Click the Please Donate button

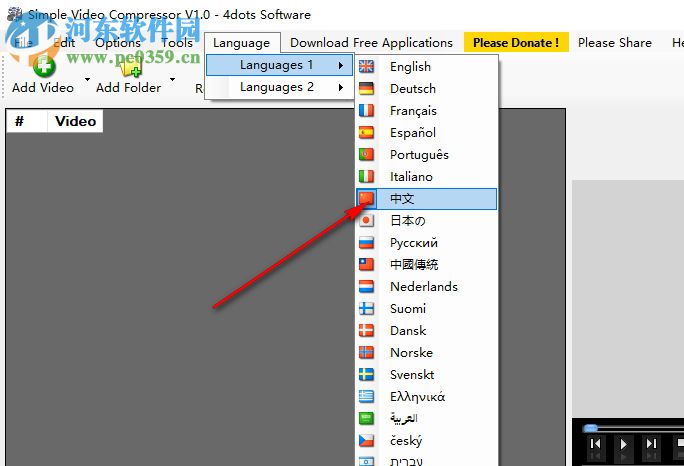point(516,43)
